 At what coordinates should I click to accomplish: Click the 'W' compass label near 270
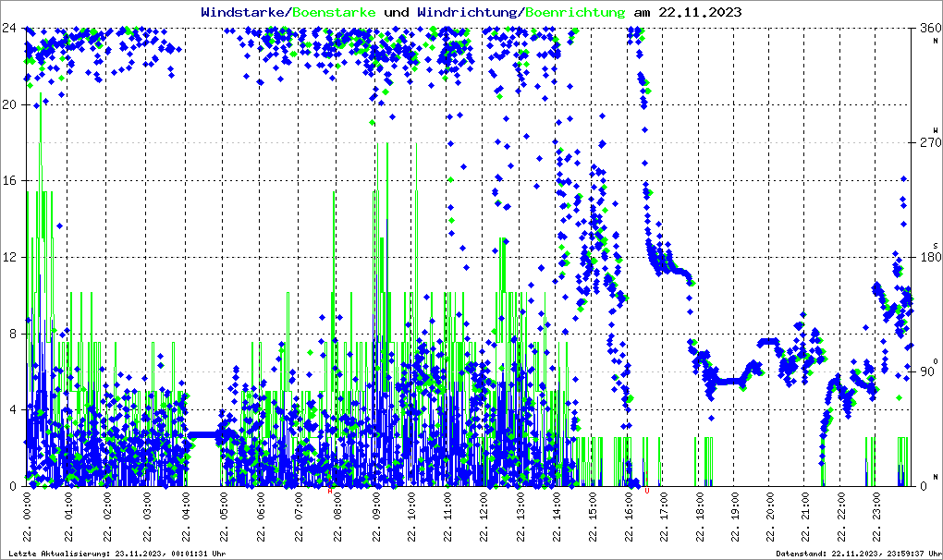(x=936, y=129)
